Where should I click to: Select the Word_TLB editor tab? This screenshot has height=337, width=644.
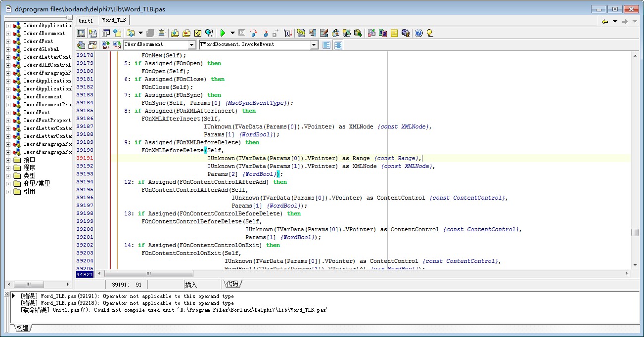pos(114,20)
